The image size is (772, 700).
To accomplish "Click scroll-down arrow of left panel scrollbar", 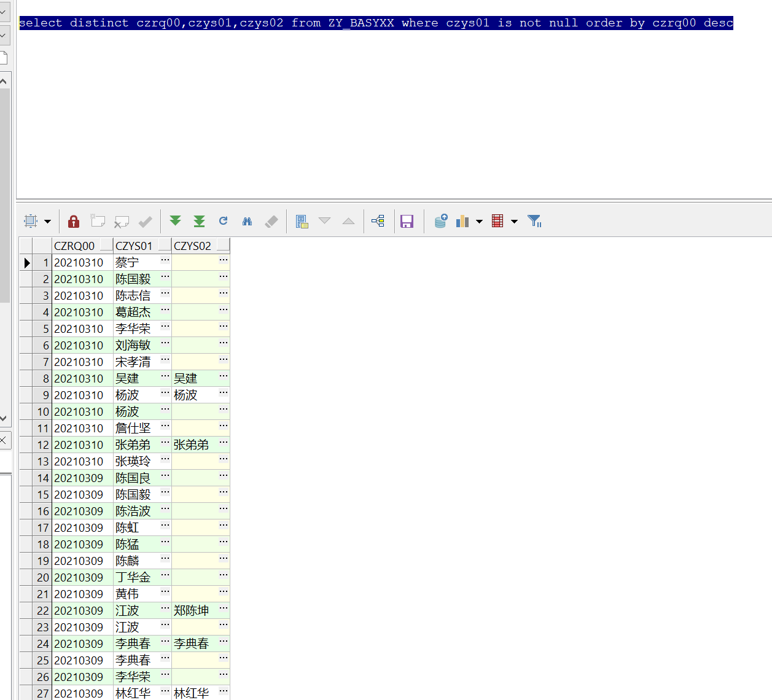I will (x=3, y=418).
